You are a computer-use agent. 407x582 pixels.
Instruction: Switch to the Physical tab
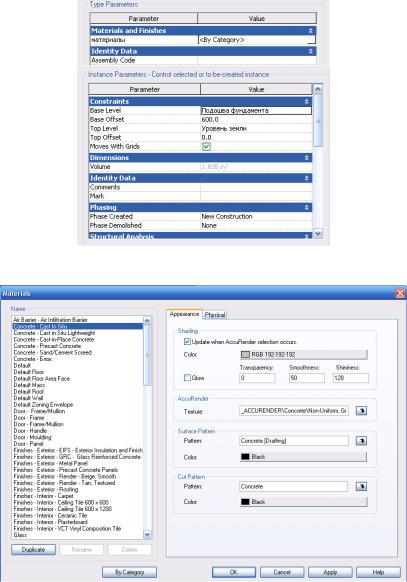pos(215,315)
